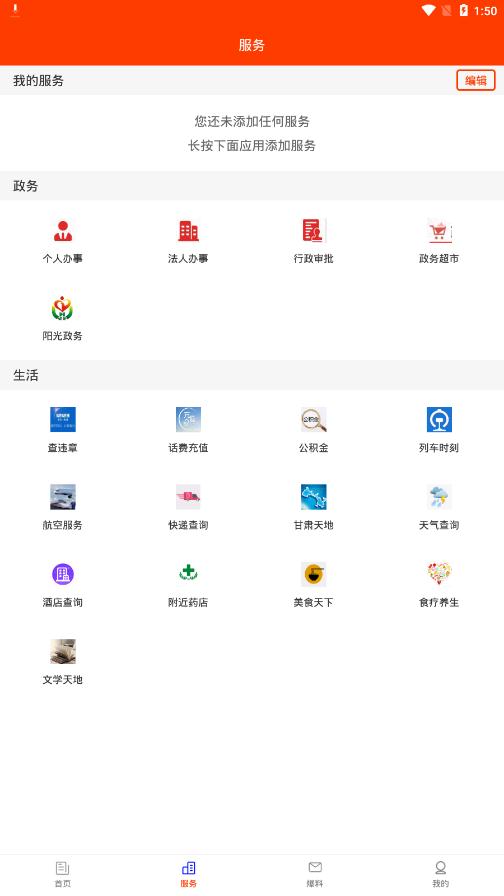
Task: Open 行政审批 document icon
Action: pyautogui.click(x=313, y=230)
